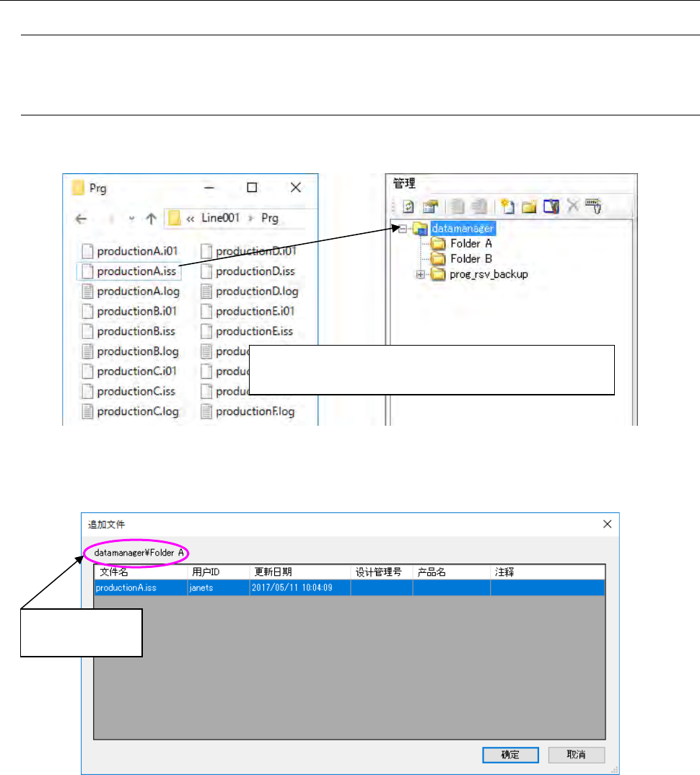Click the gray X delete icon in 管理 toolbar
Viewport: 700px width, 775px height.
tap(573, 205)
